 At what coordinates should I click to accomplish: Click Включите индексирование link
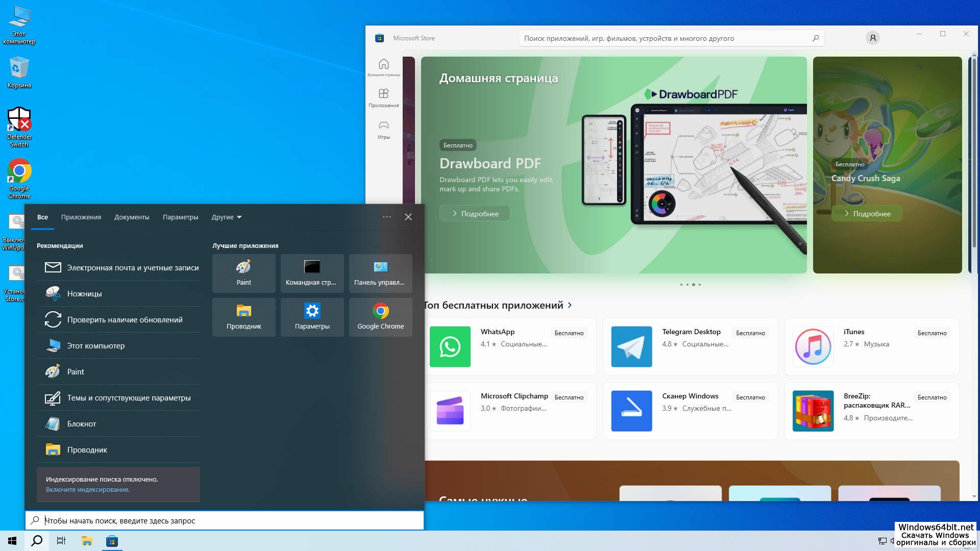point(88,489)
